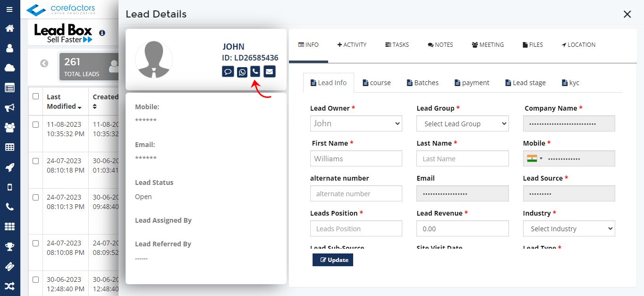Select the kyc sub-tab
644x296 pixels.
coord(571,83)
